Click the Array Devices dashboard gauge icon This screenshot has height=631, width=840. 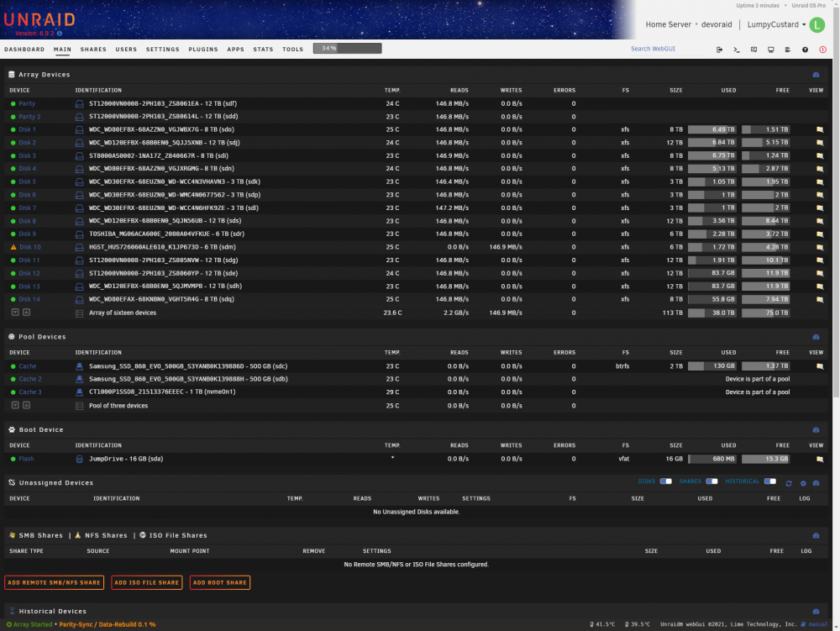pos(816,75)
